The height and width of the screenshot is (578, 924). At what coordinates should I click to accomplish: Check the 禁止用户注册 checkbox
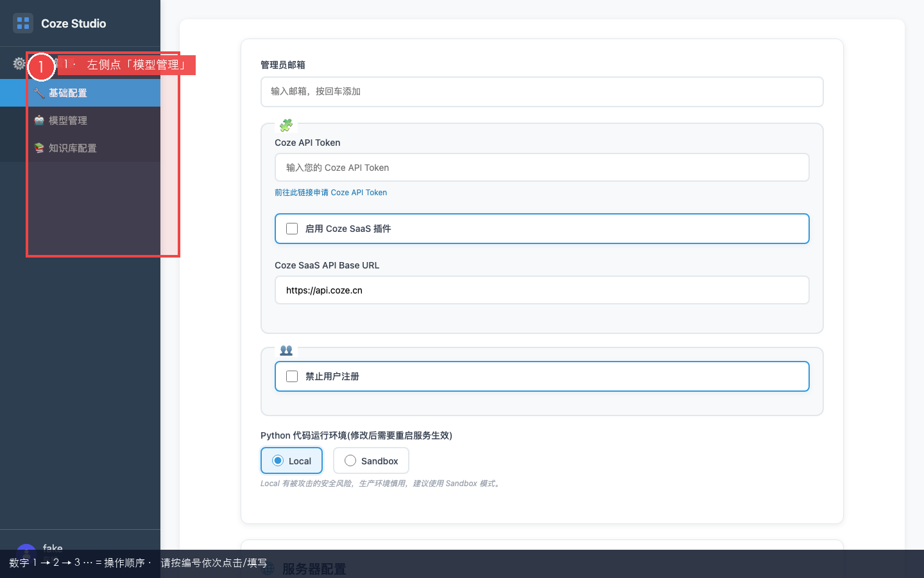(292, 376)
